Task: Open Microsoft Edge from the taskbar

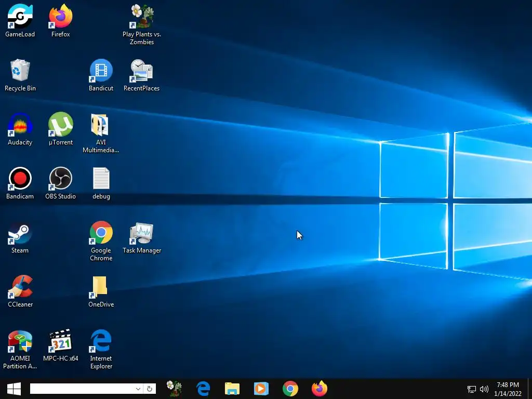Action: (203, 389)
